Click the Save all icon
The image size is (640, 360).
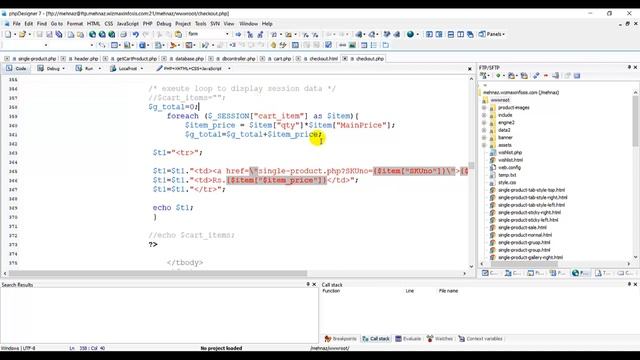[x=59, y=34]
